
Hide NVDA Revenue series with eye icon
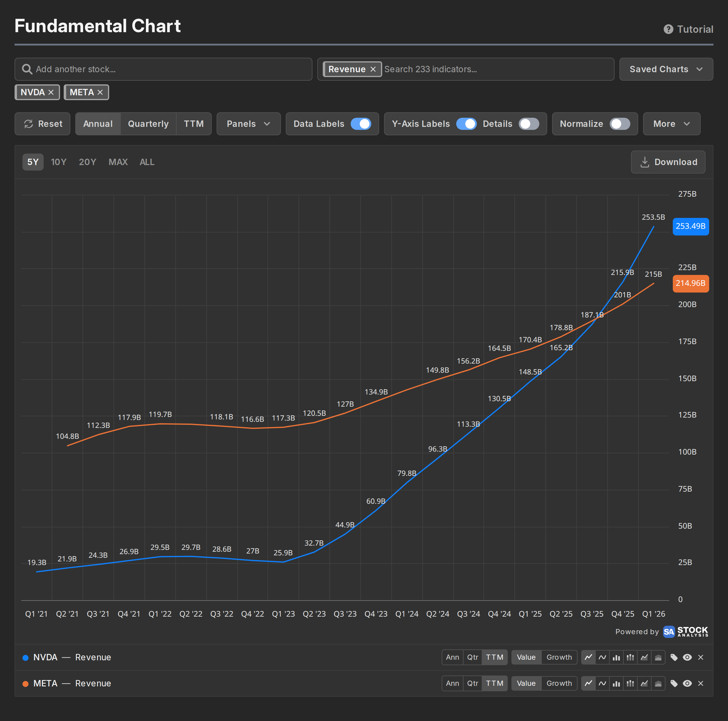(687, 657)
